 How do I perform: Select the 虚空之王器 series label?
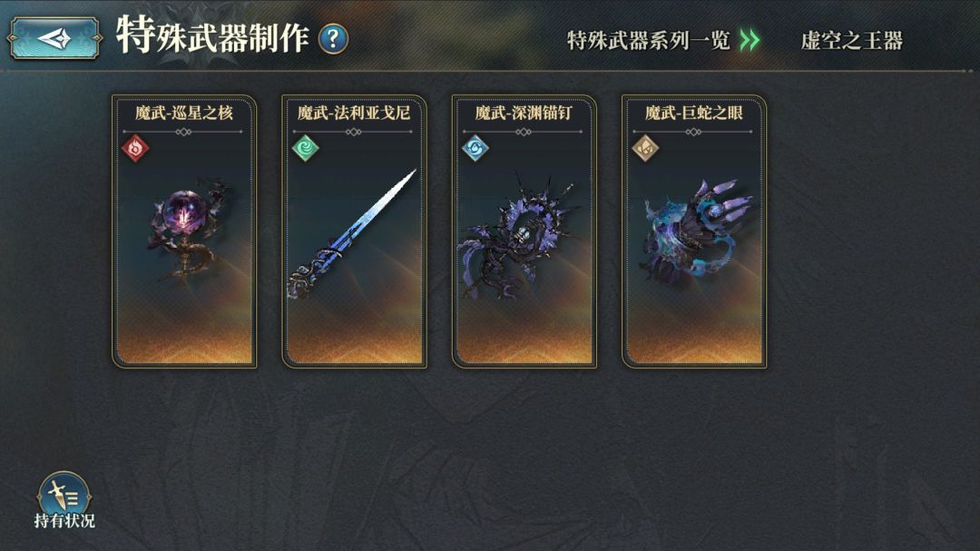[x=852, y=41]
